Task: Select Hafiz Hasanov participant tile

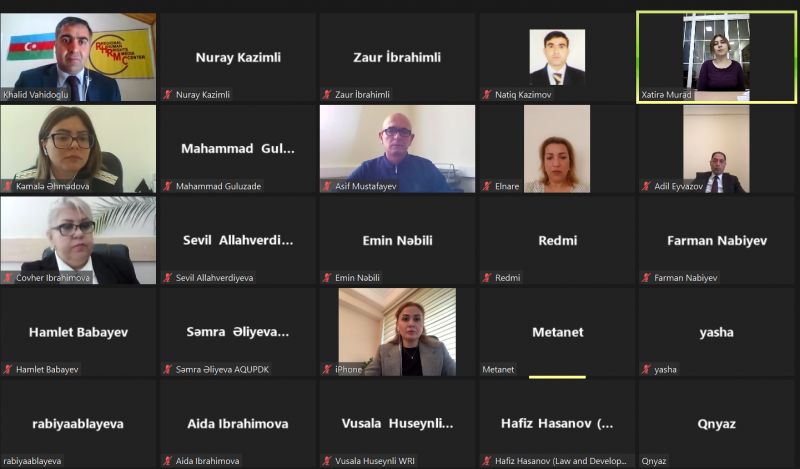Action: [x=557, y=424]
